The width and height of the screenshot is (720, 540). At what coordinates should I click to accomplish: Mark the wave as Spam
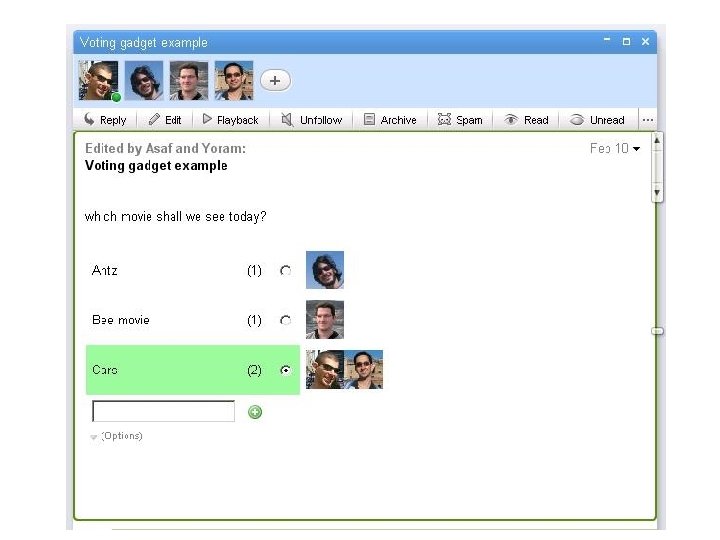[x=460, y=120]
